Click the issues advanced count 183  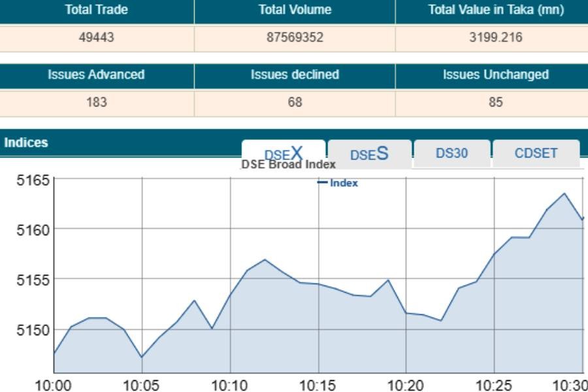(x=97, y=102)
